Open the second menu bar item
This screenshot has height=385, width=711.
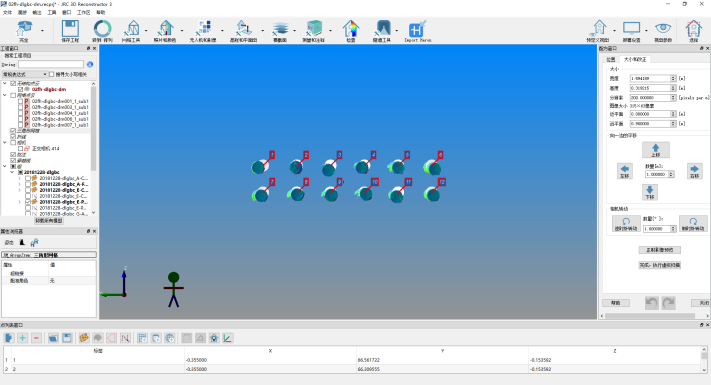tap(22, 13)
